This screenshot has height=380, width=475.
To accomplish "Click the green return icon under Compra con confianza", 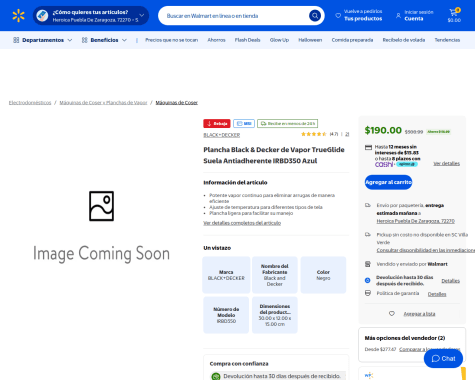I will 216,376.
